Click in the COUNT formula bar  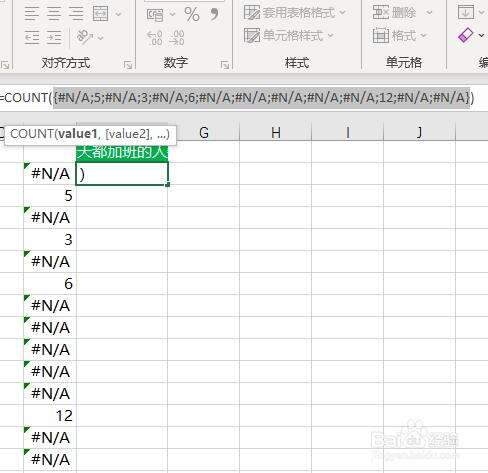pyautogui.click(x=244, y=98)
